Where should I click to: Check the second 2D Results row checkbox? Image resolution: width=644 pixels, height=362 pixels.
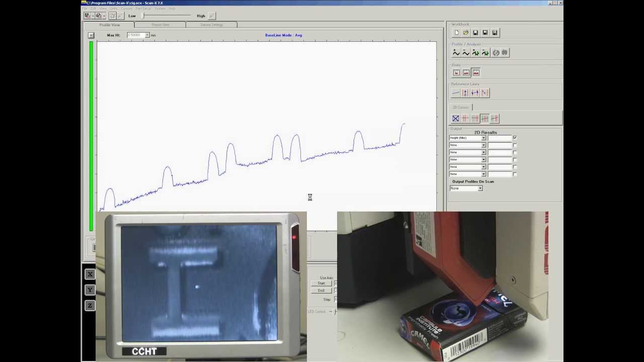(515, 145)
